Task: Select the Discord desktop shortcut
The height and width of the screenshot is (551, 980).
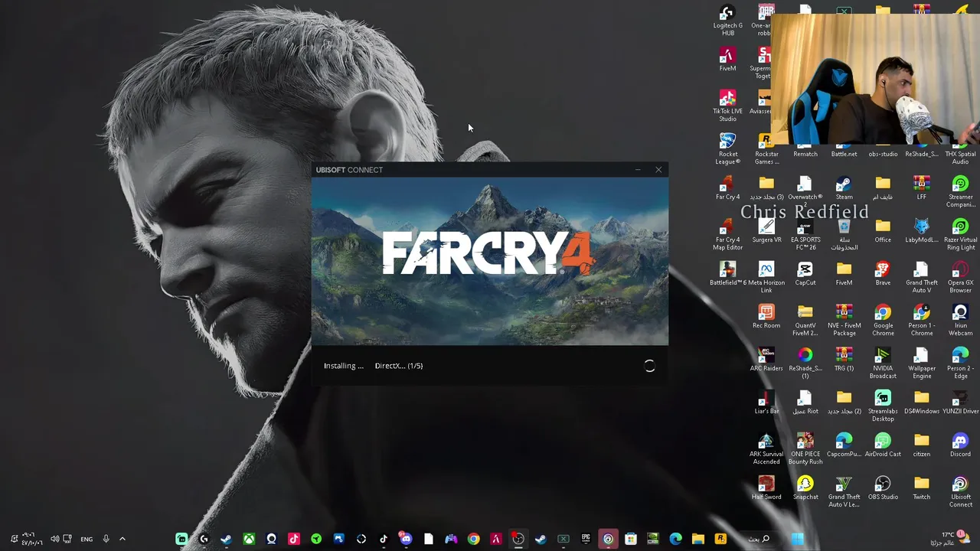Action: point(960,445)
